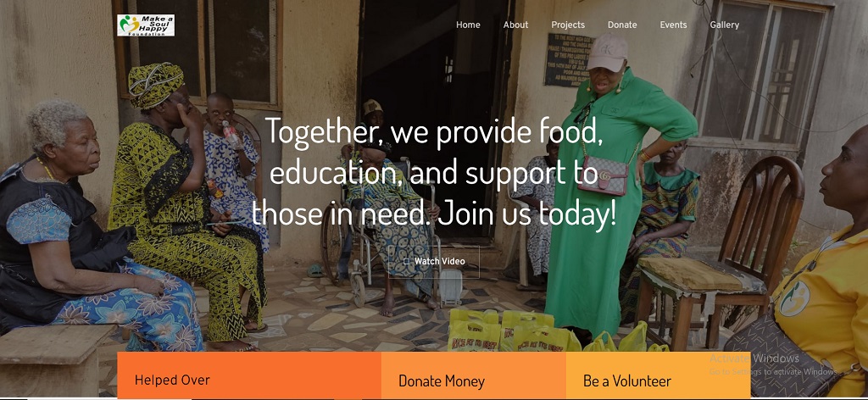Viewport: 868px width, 400px height.
Task: Select Donate in the navigation bar
Action: (622, 25)
